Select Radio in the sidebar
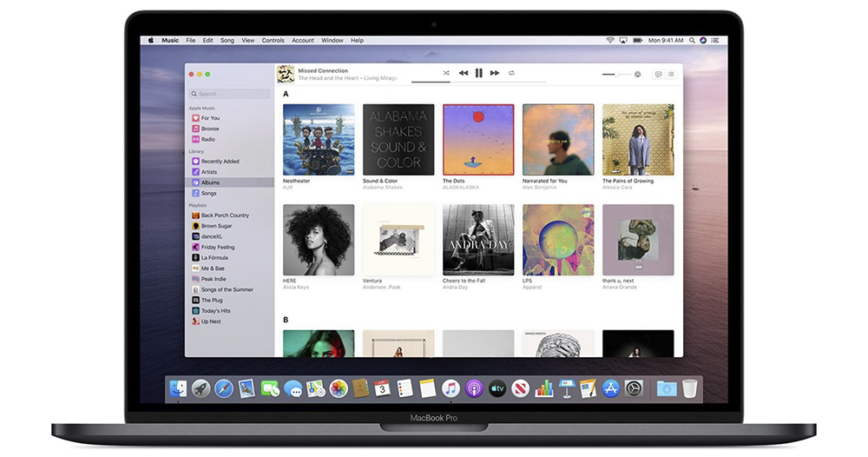The width and height of the screenshot is (868, 457). pos(208,139)
